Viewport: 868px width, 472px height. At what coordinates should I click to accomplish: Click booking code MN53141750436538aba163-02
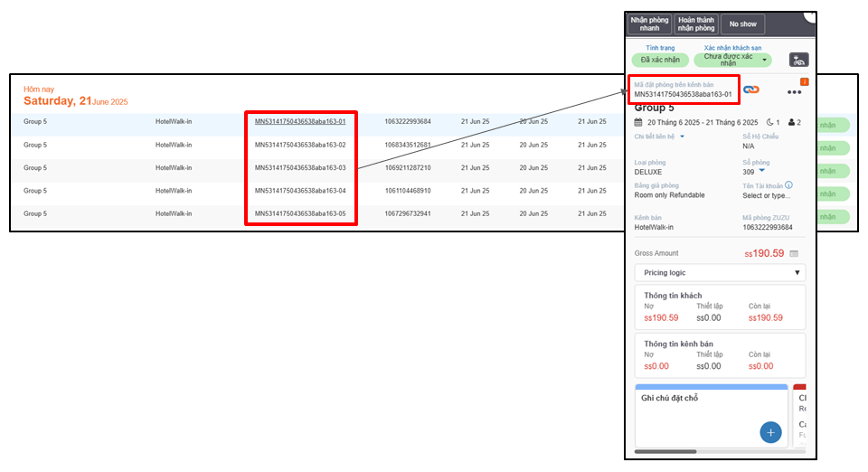point(300,145)
